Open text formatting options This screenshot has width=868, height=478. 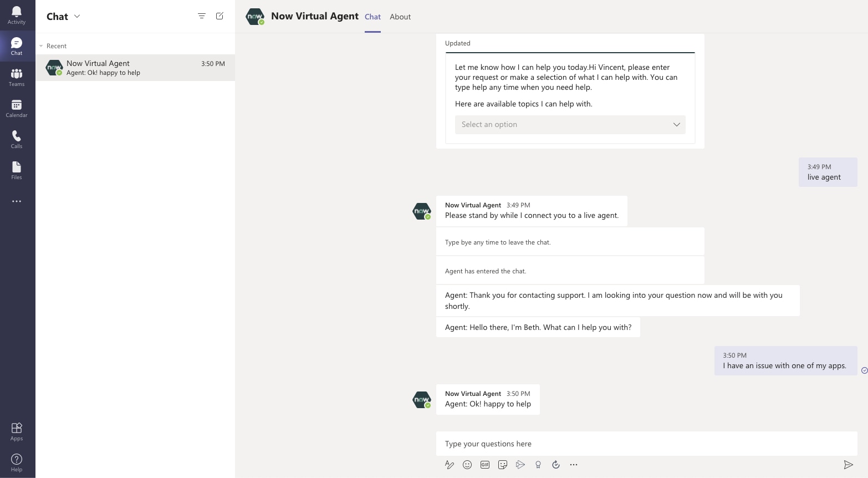[x=450, y=465]
